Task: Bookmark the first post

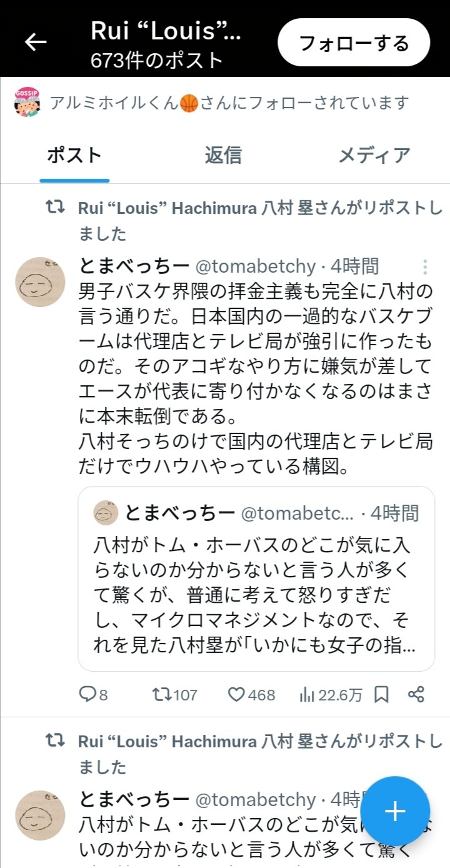Action: point(381,694)
